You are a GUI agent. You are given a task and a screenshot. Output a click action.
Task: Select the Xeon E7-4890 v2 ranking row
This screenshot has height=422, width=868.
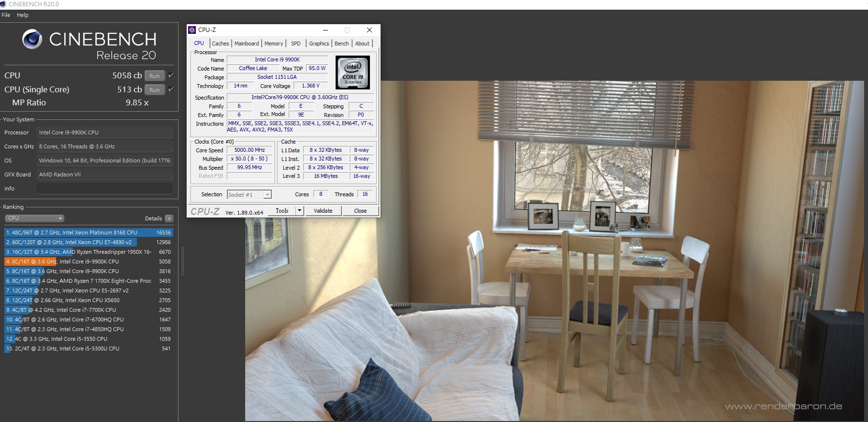point(88,242)
